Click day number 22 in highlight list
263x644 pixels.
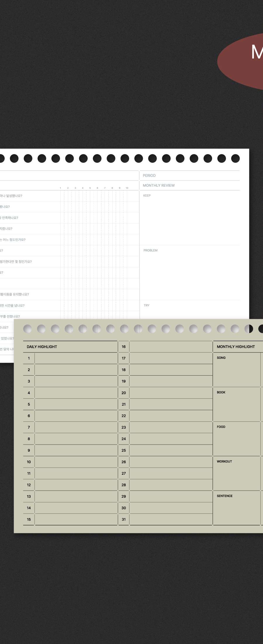(124, 416)
